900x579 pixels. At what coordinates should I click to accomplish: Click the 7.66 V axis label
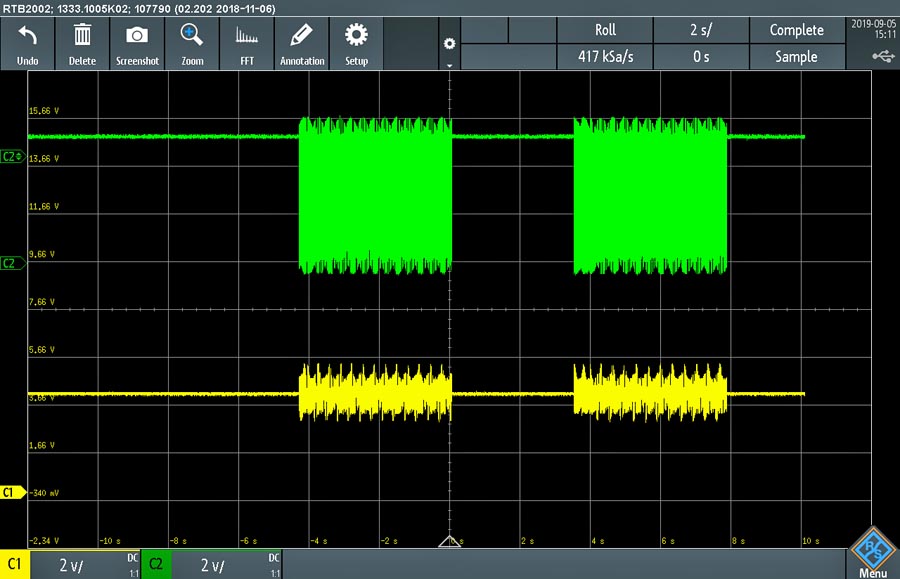42,302
